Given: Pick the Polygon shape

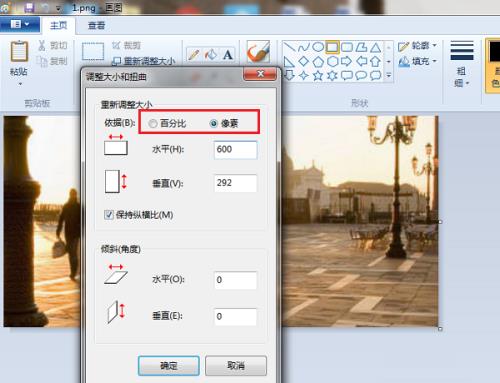Looking at the screenshot, I should (361, 47).
